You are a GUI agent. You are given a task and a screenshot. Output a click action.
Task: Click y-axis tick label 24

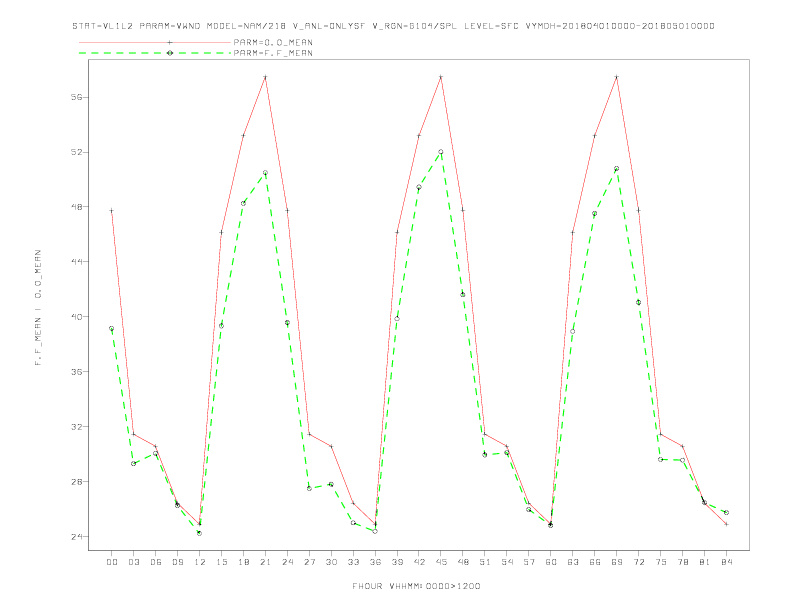point(76,536)
